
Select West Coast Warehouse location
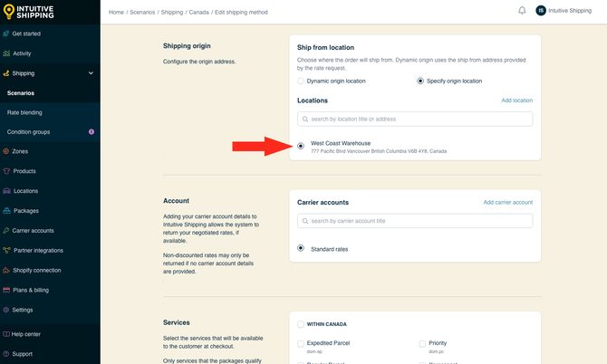(x=301, y=146)
